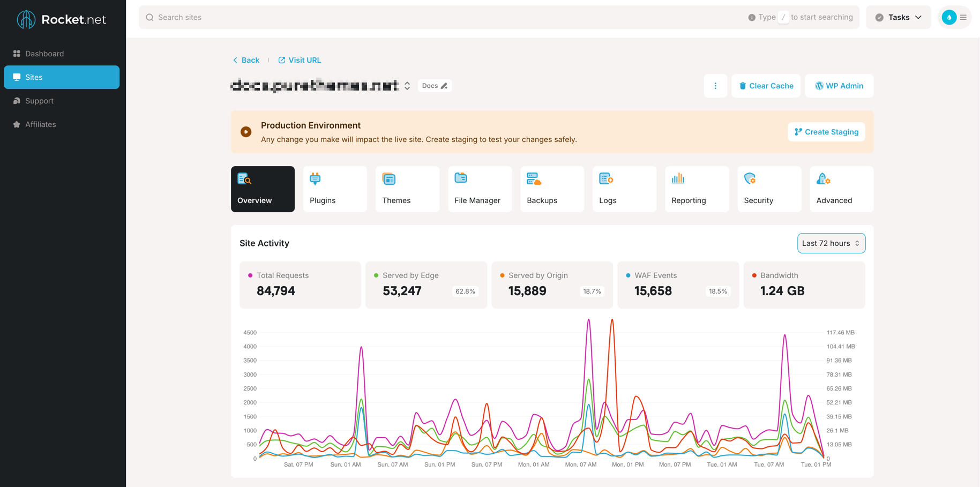Click the Clear Cache button

pyautogui.click(x=766, y=86)
